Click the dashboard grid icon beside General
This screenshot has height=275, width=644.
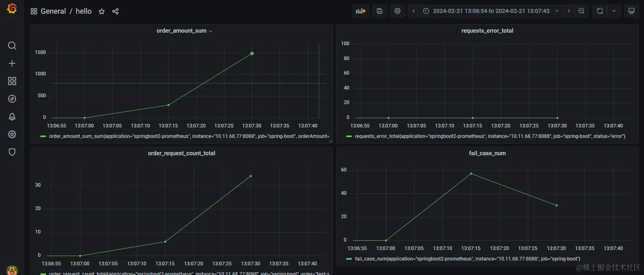(34, 11)
